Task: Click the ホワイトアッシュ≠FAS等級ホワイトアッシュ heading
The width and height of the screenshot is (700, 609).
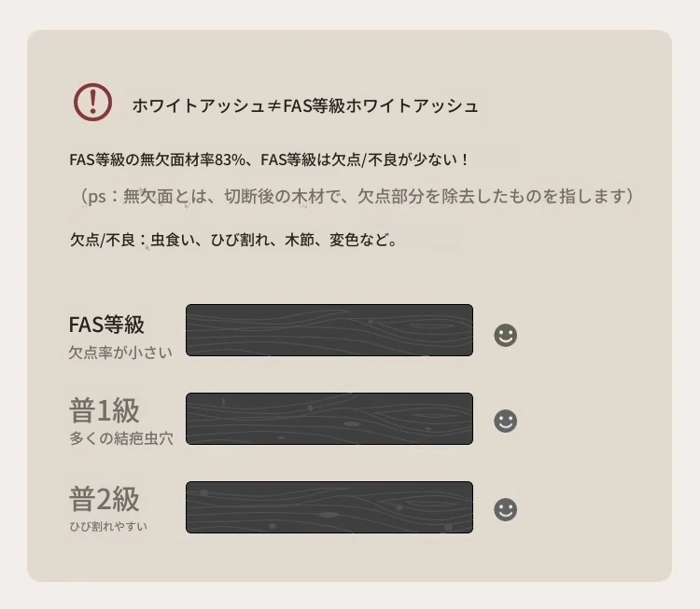Action: (x=305, y=105)
